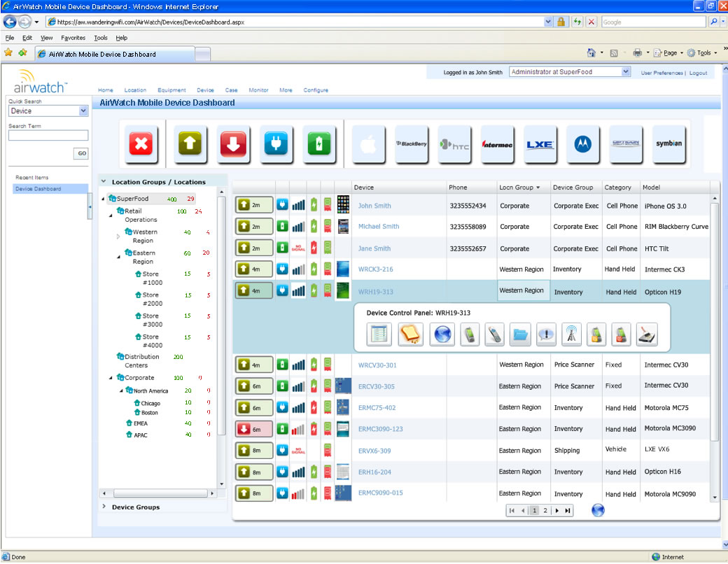The height and width of the screenshot is (564, 728).
Task: Toggle the green battery filter icon
Action: pyautogui.click(x=320, y=145)
